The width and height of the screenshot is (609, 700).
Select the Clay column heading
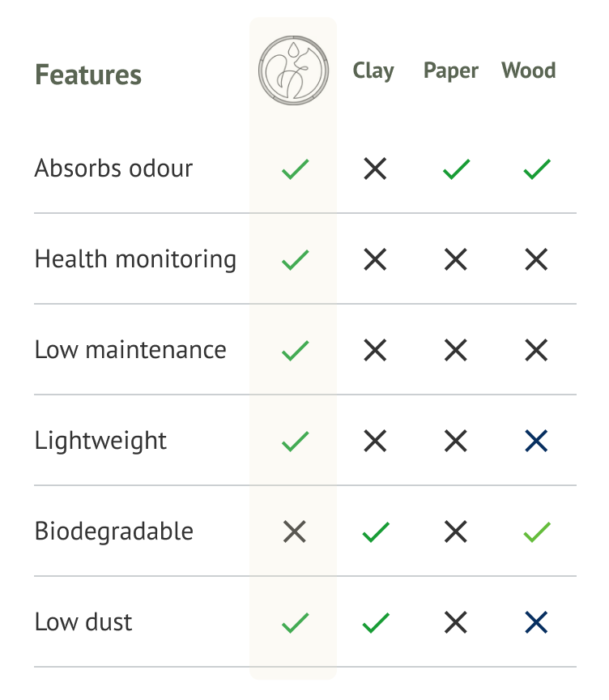tap(373, 71)
